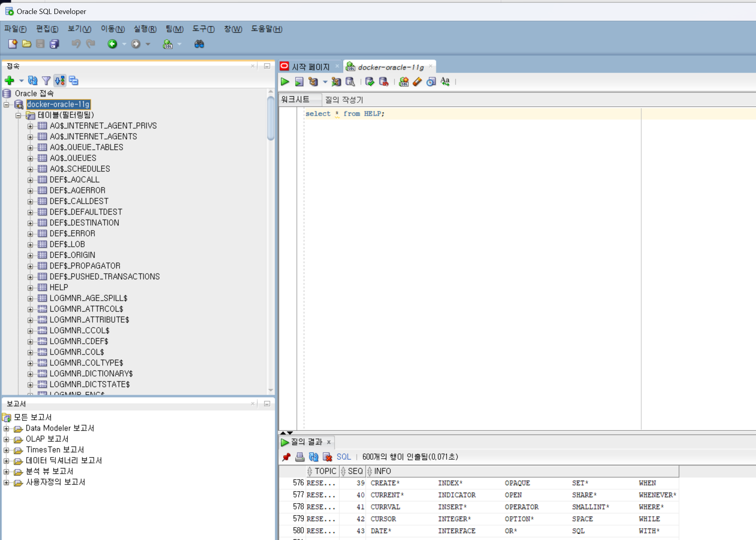Refresh the connections tree

tap(33, 81)
